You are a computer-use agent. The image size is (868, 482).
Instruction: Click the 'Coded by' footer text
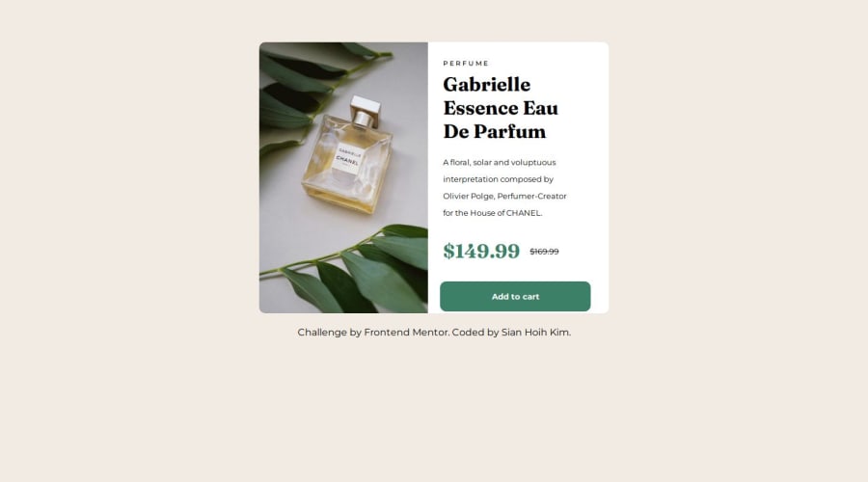475,333
